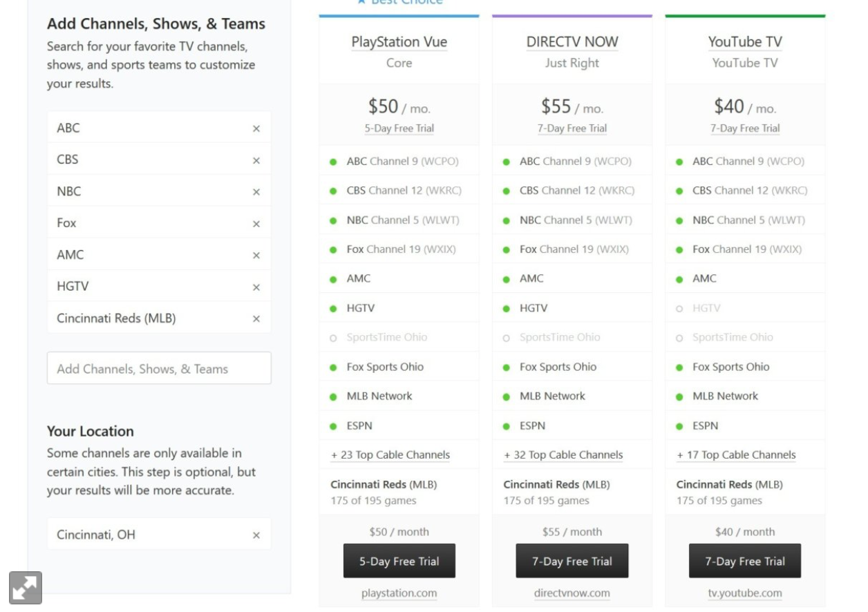
Task: Click the 7-Day Free Trial link under $40 / mo.
Action: [x=745, y=128]
